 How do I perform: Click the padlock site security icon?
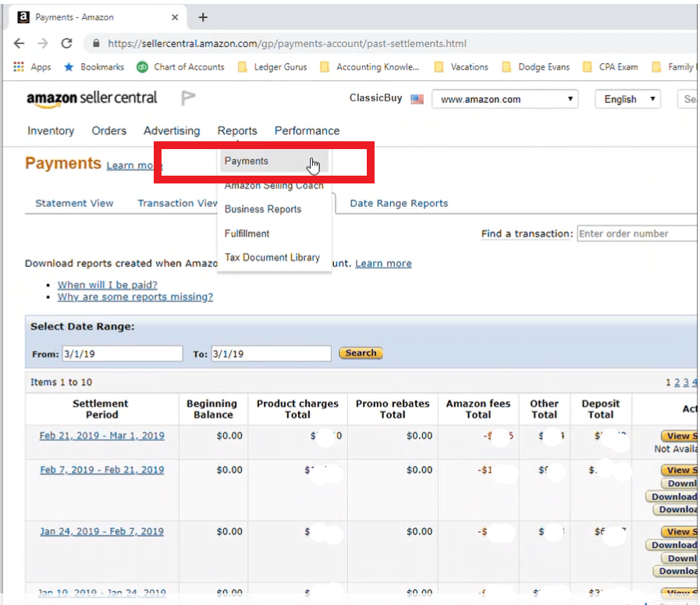[x=96, y=43]
